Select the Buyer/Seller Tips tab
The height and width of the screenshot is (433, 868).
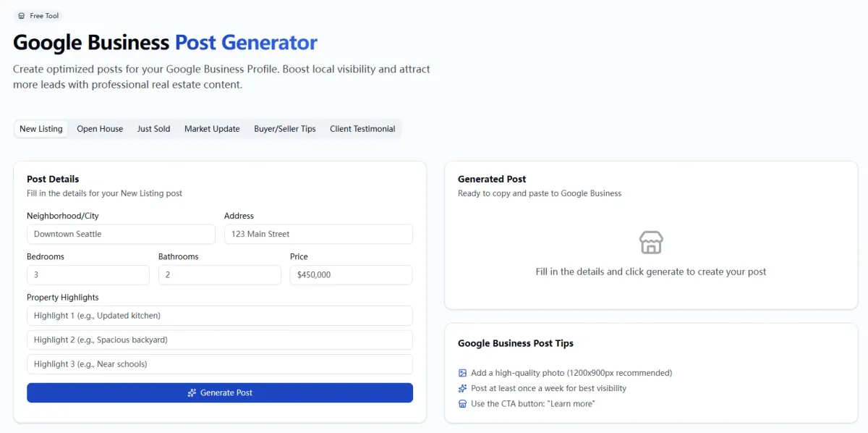pyautogui.click(x=285, y=129)
